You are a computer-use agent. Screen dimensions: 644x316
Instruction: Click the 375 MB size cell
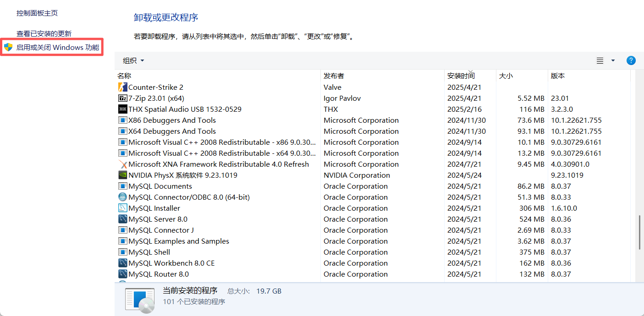pyautogui.click(x=532, y=252)
